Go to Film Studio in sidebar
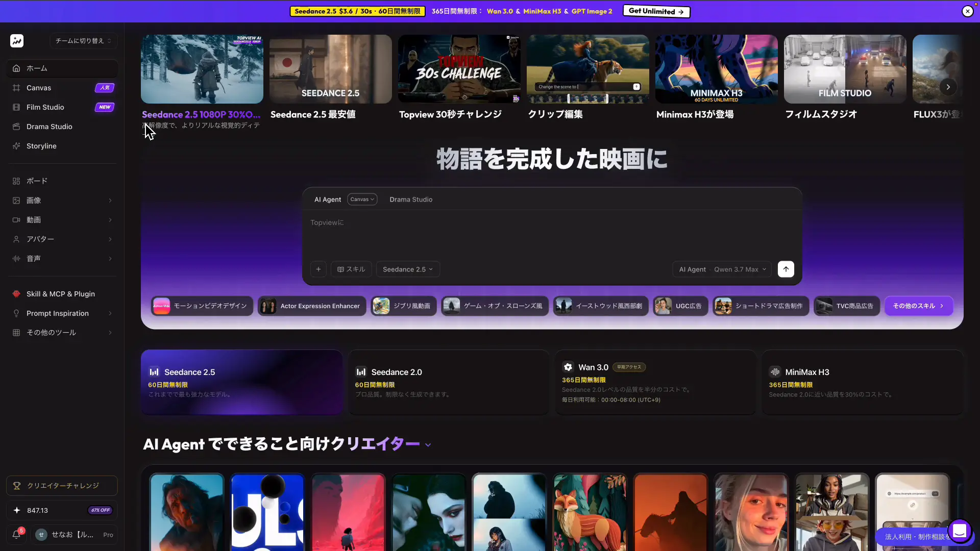980x551 pixels. click(62, 107)
